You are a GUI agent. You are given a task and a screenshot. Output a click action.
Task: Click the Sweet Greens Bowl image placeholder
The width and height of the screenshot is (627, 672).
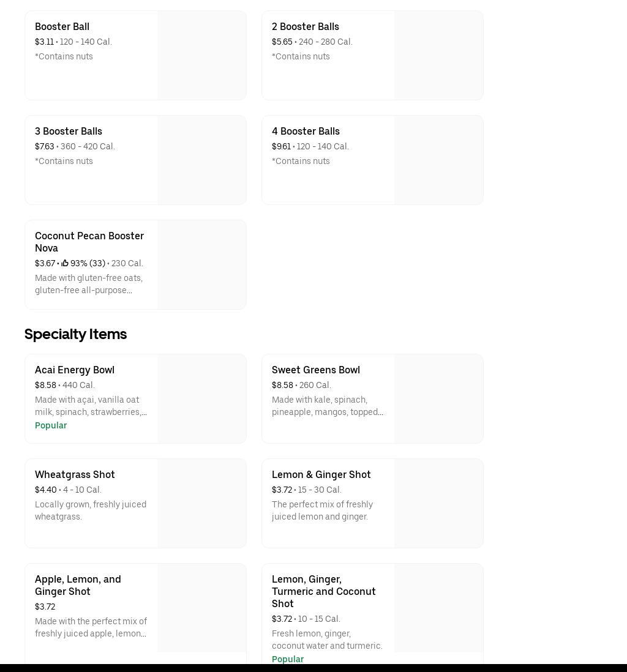438,398
